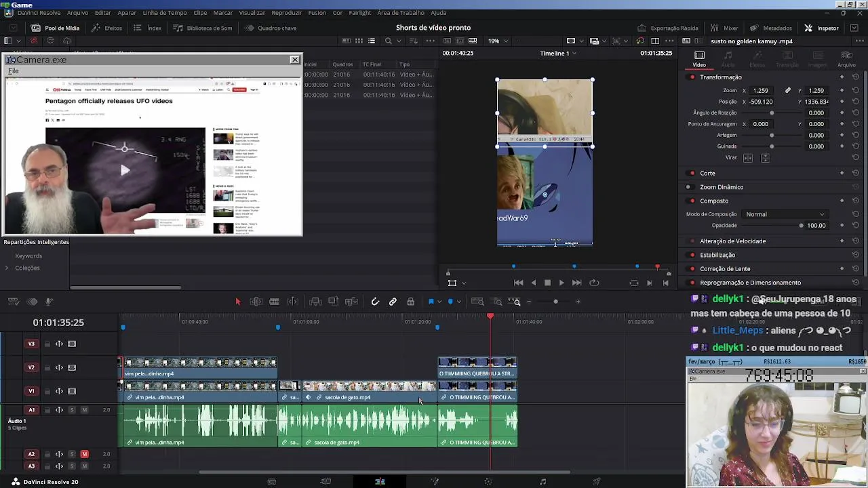Open the Arquivo menu

[x=77, y=13]
